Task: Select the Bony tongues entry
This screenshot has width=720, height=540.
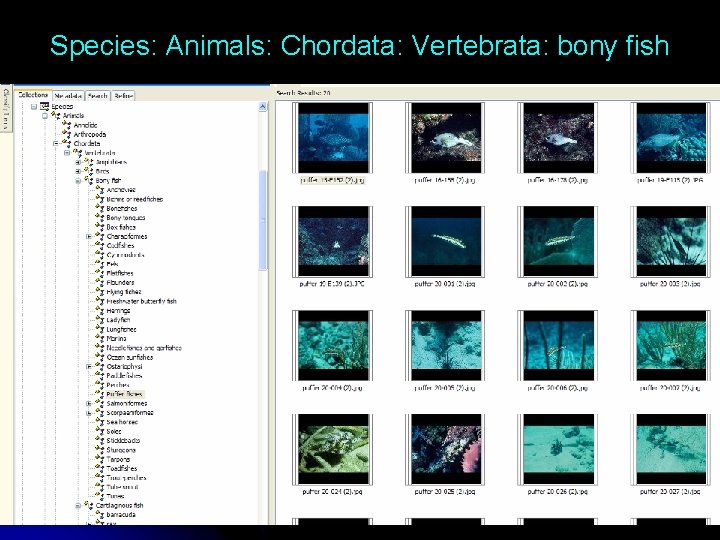Action: pos(126,217)
